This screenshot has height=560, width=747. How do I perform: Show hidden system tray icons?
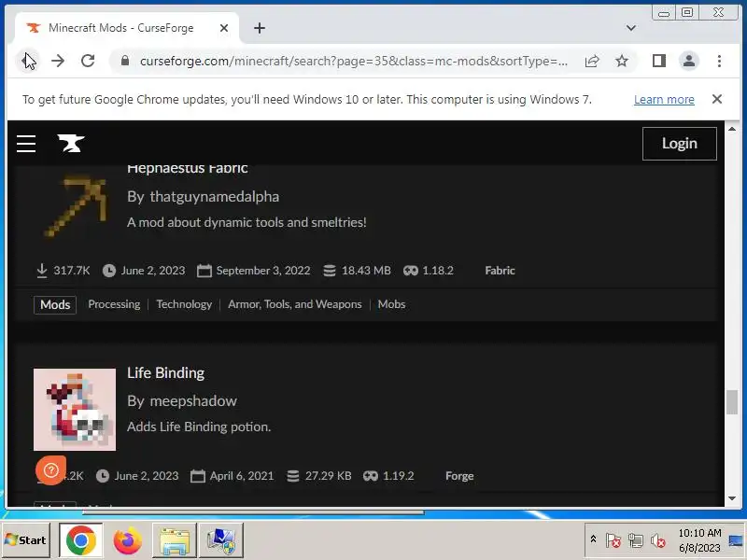pyautogui.click(x=593, y=539)
